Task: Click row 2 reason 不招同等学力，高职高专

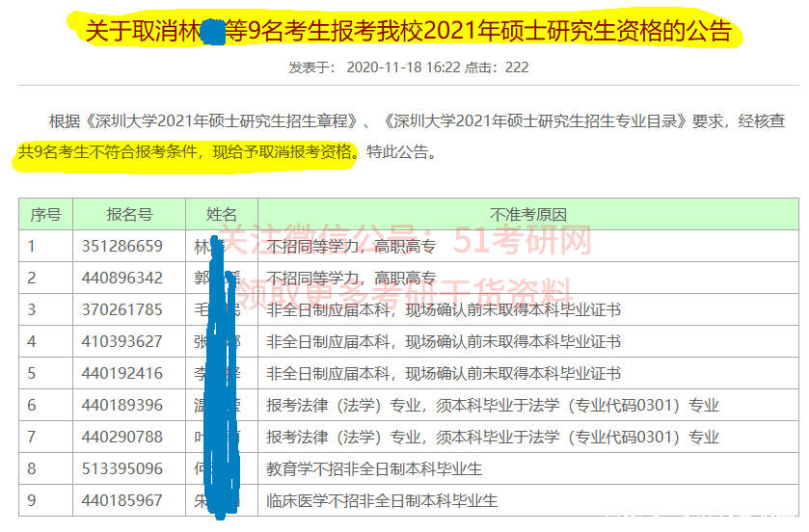Action: (x=351, y=279)
